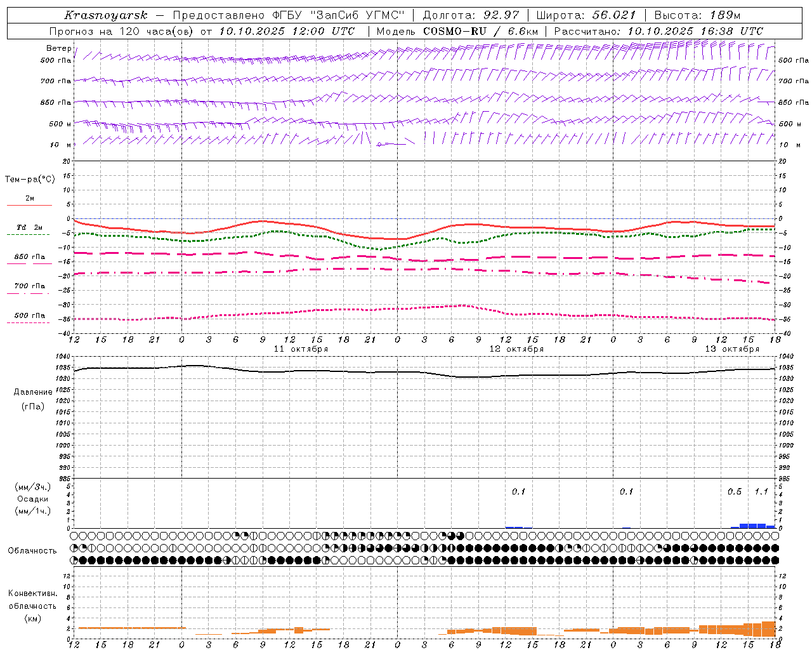Select the 'Тем-ра(°C)' temperature panel label
The image size is (812, 650).
pyautogui.click(x=30, y=180)
